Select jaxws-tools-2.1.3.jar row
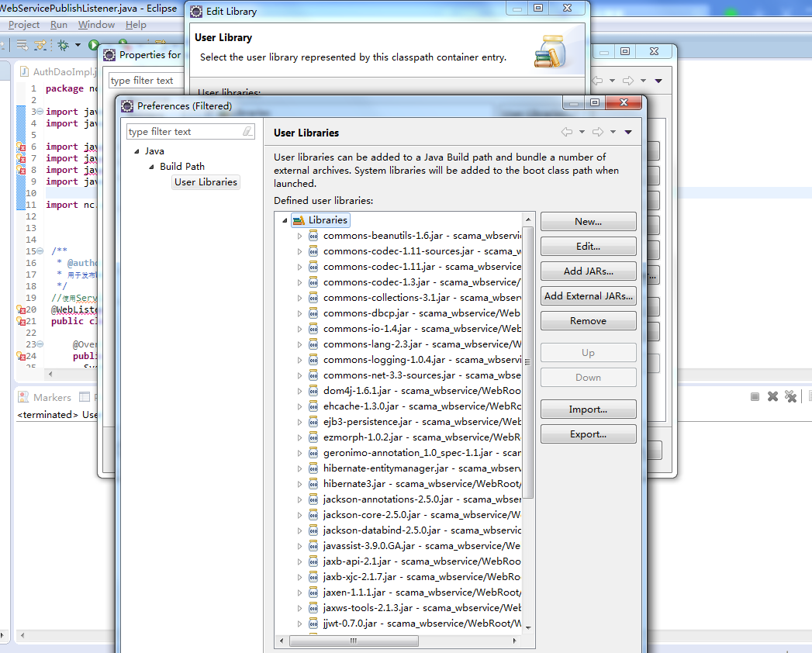Viewport: 812px width, 653px height. click(422, 609)
